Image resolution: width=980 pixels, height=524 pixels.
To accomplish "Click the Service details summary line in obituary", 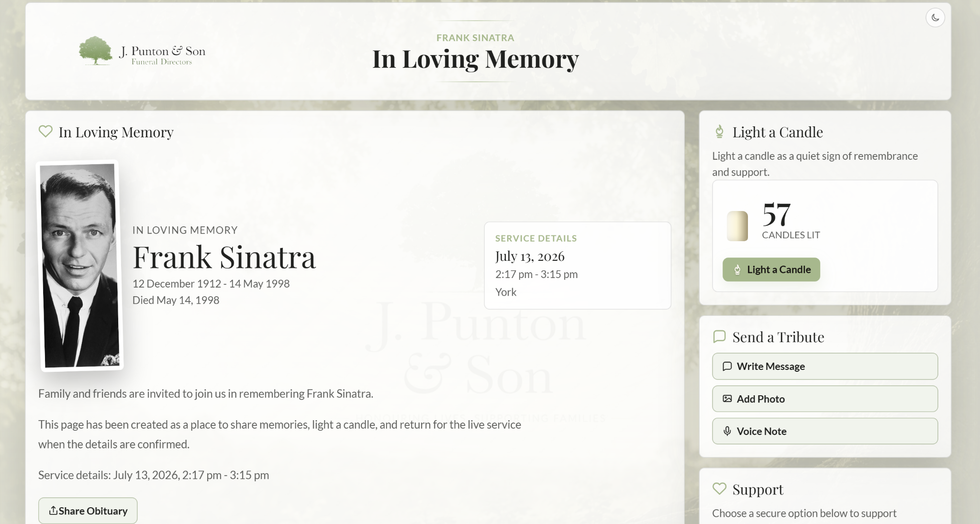I will click(154, 475).
